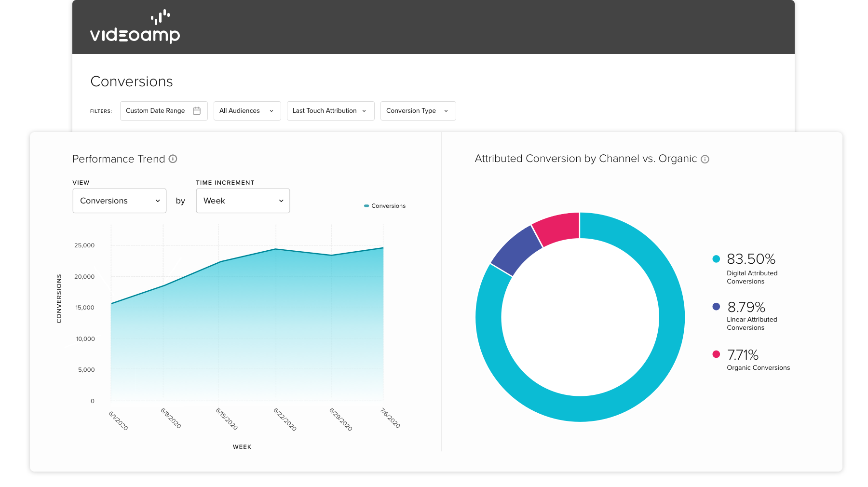Click the 6/22/2020 data point on chart
The image size is (868, 487).
pos(276,249)
